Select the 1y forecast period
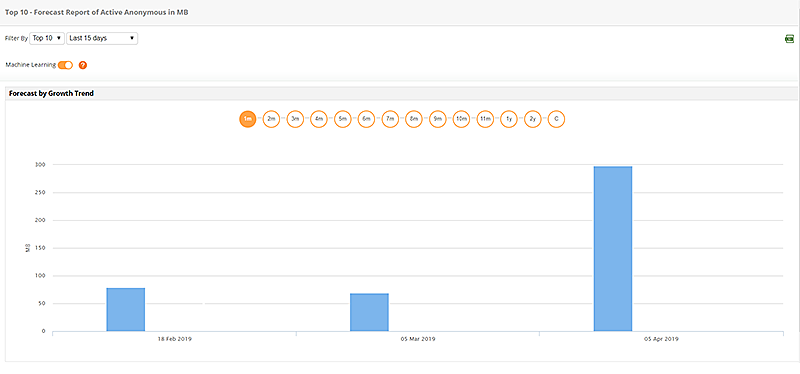The image size is (800, 374). point(509,119)
